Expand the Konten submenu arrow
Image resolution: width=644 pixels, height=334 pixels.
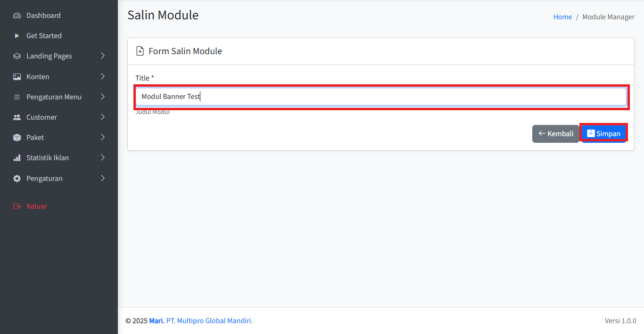point(103,76)
